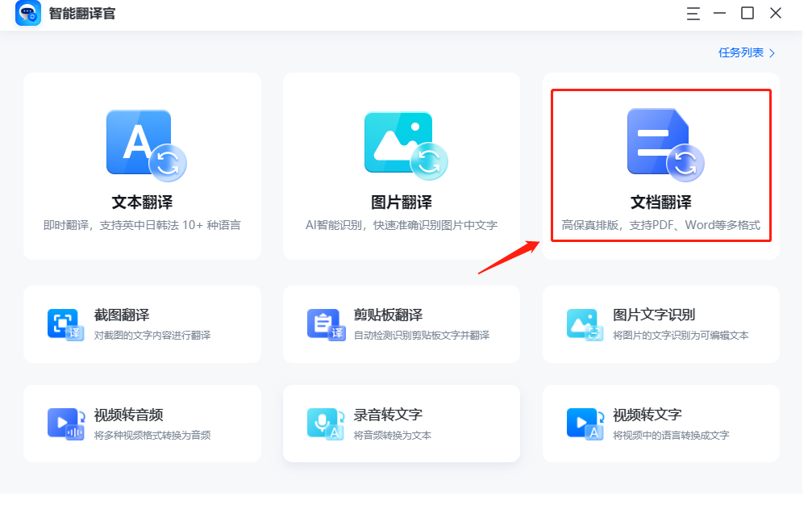This screenshot has height=530, width=812.
Task: Open the 视频转音频 video-to-audio icon
Action: point(66,424)
